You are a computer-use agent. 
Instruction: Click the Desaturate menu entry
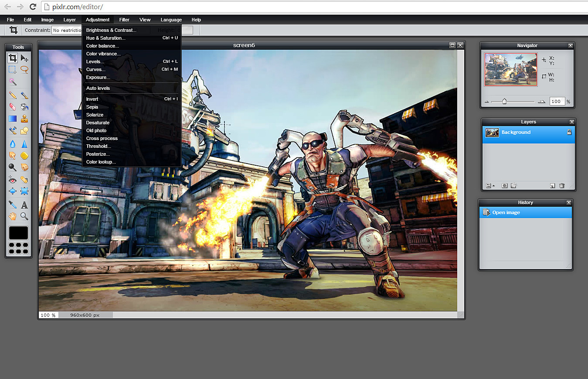[98, 123]
